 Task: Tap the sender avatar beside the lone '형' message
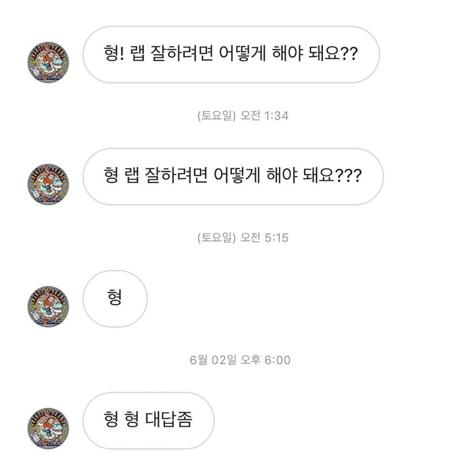point(48,306)
